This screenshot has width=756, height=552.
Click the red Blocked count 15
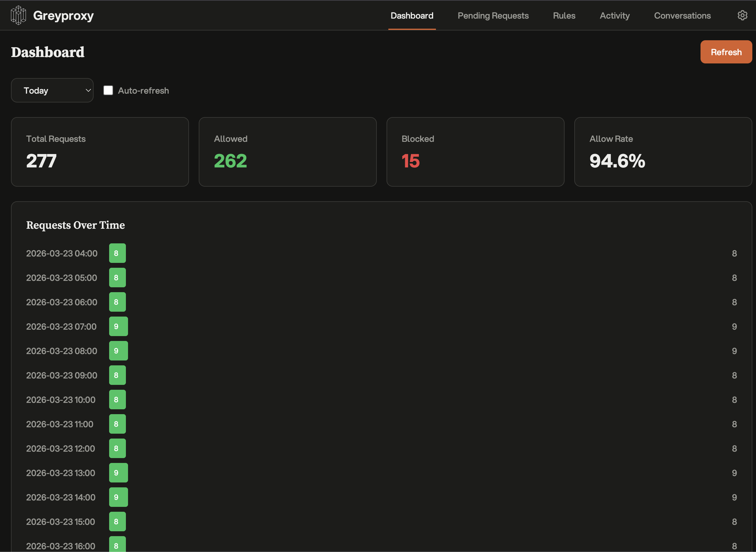coord(410,161)
